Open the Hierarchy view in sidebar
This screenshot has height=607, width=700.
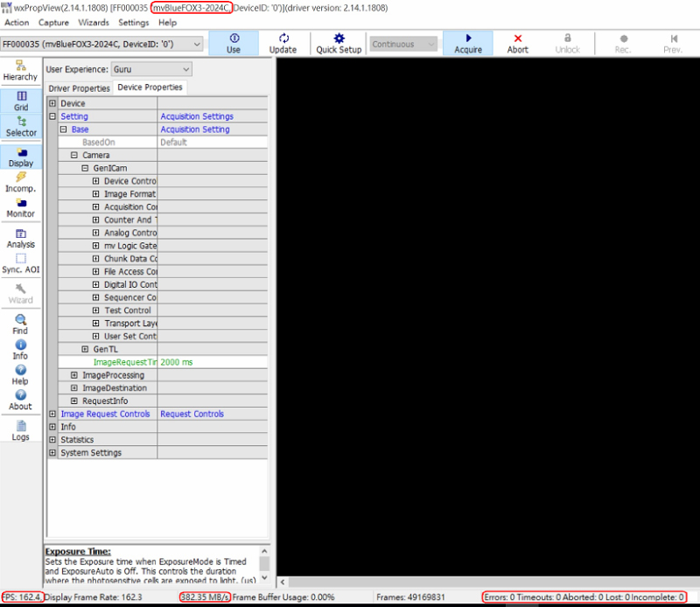pos(21,66)
